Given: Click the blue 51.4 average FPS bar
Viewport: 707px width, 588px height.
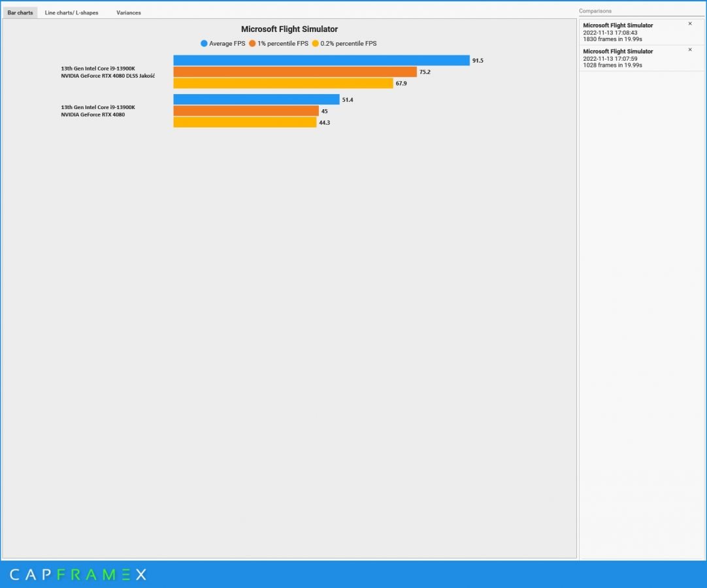Looking at the screenshot, I should 256,99.
